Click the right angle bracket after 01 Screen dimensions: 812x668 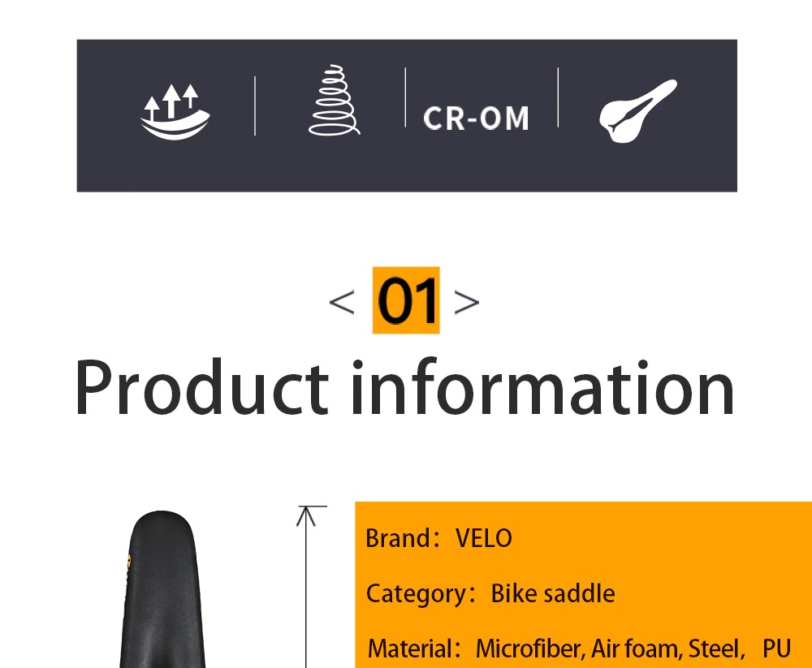[x=467, y=302]
